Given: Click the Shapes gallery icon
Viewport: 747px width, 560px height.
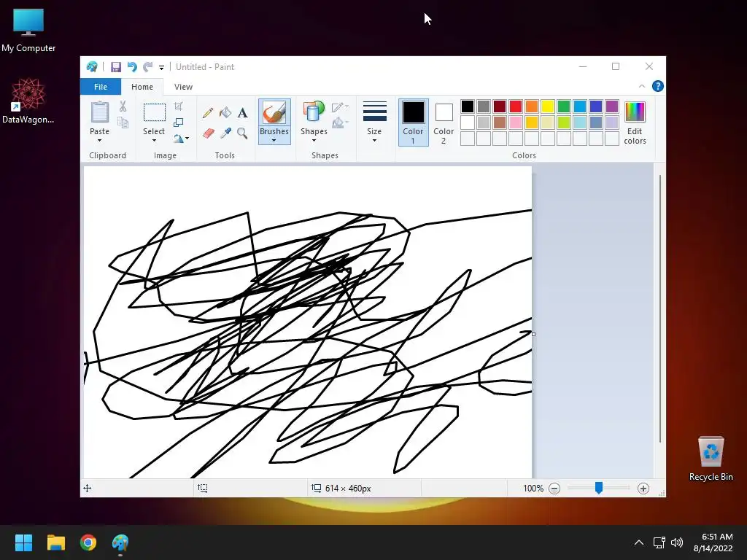Looking at the screenshot, I should (314, 113).
